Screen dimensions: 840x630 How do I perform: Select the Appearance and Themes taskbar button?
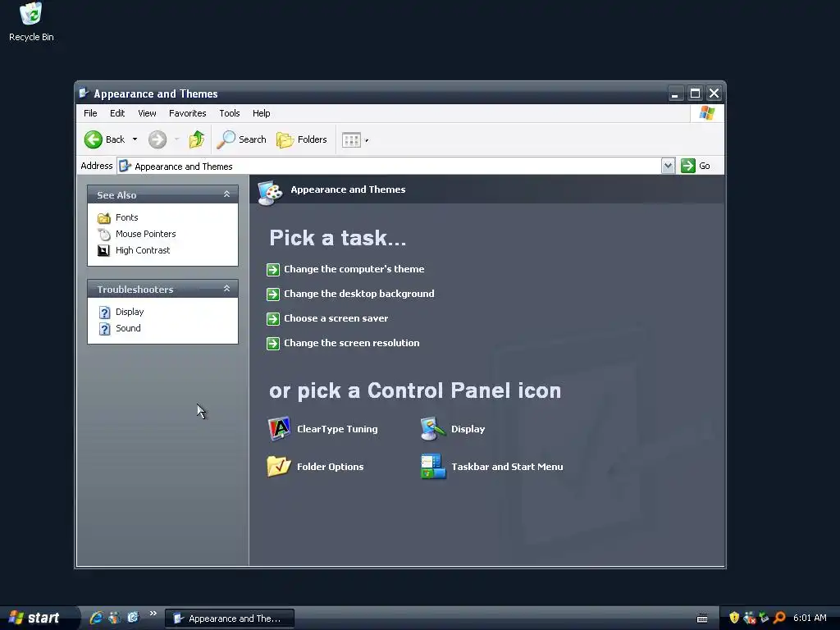click(x=230, y=619)
